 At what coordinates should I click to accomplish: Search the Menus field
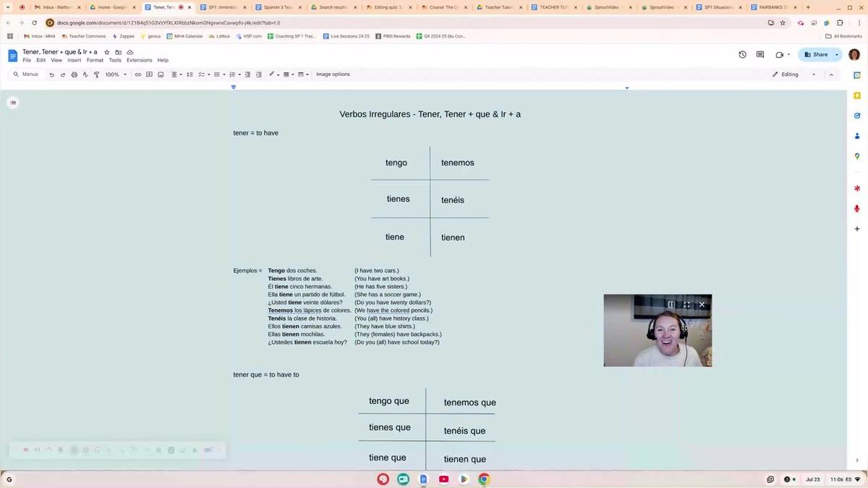coord(26,75)
